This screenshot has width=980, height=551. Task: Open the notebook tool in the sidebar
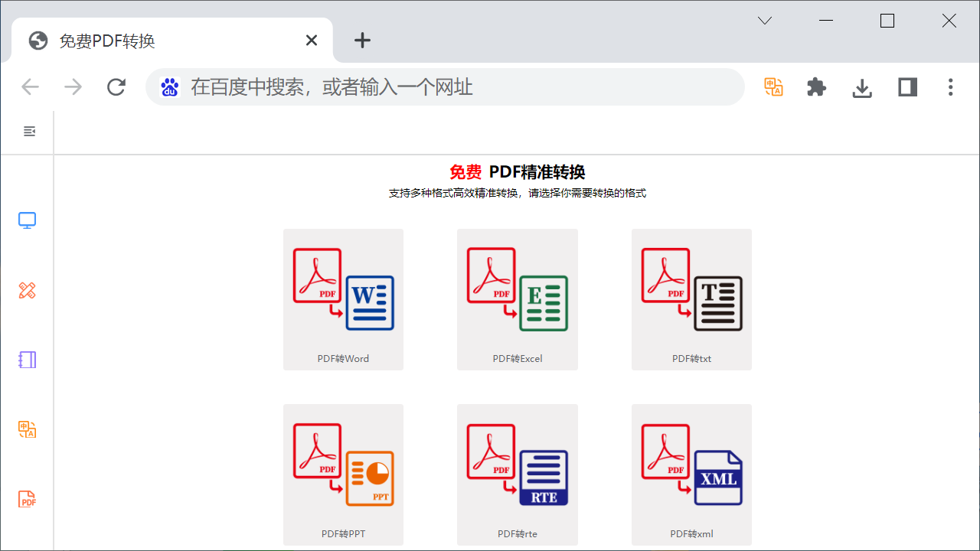point(27,360)
